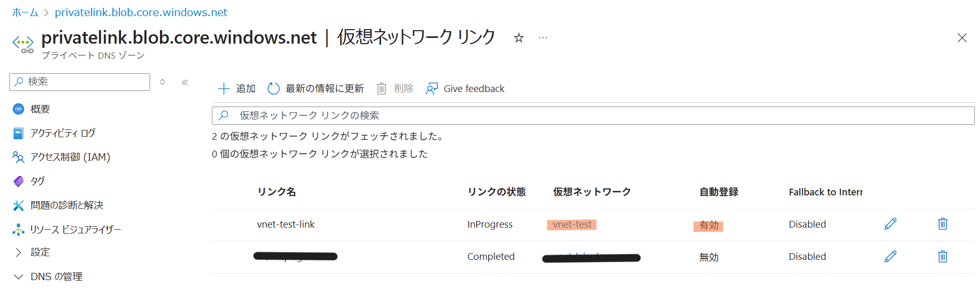The image size is (980, 290).
Task: Open the 概要 overview menu item
Action: (x=40, y=109)
